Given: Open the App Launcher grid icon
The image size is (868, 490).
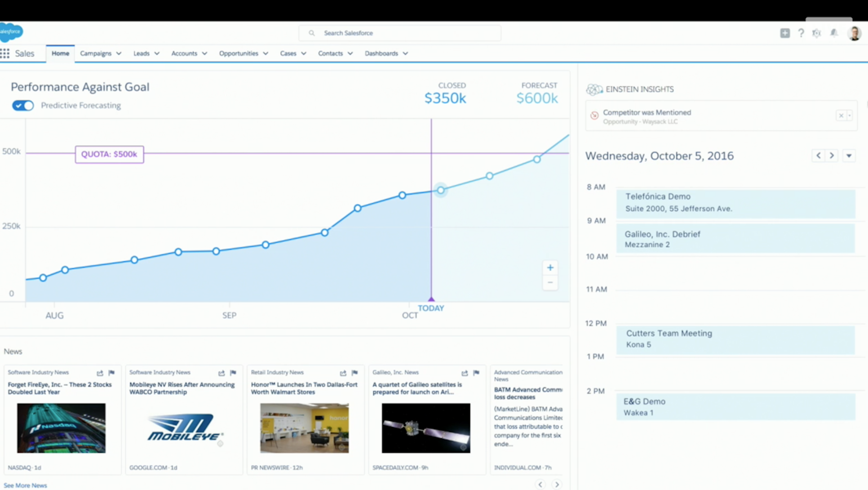Looking at the screenshot, I should [5, 53].
